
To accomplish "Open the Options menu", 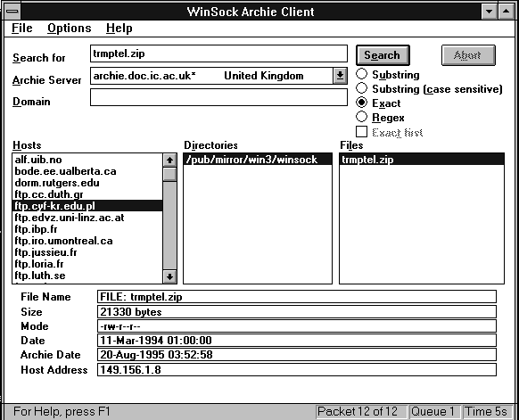I will point(70,29).
